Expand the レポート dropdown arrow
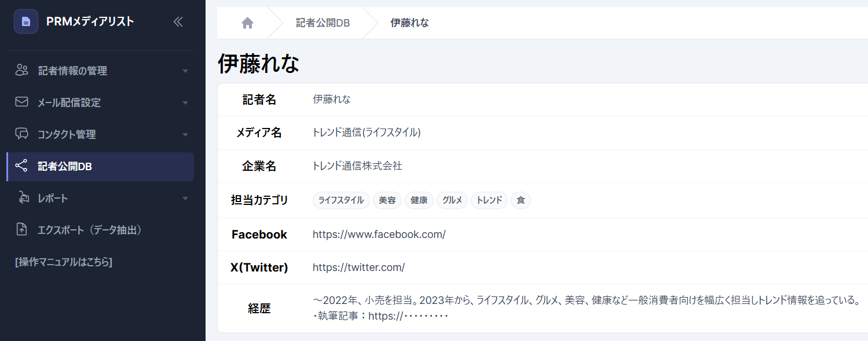The height and width of the screenshot is (341, 868). point(185,199)
